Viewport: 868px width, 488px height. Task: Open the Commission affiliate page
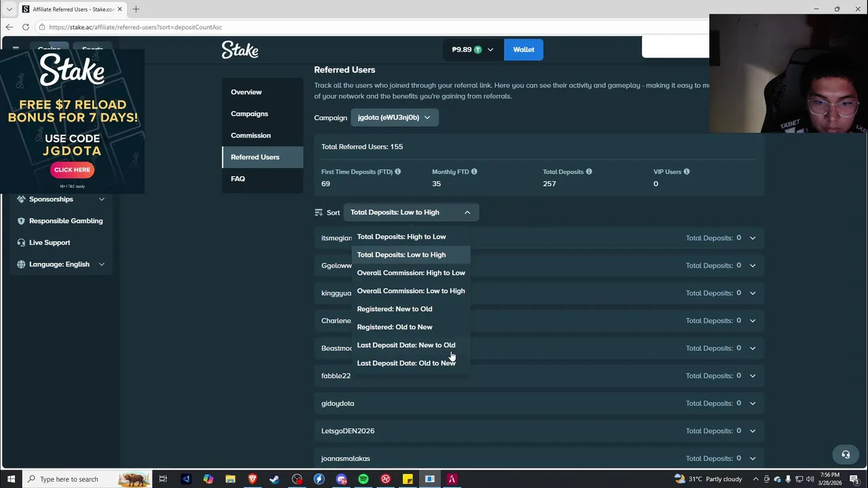(x=262, y=136)
